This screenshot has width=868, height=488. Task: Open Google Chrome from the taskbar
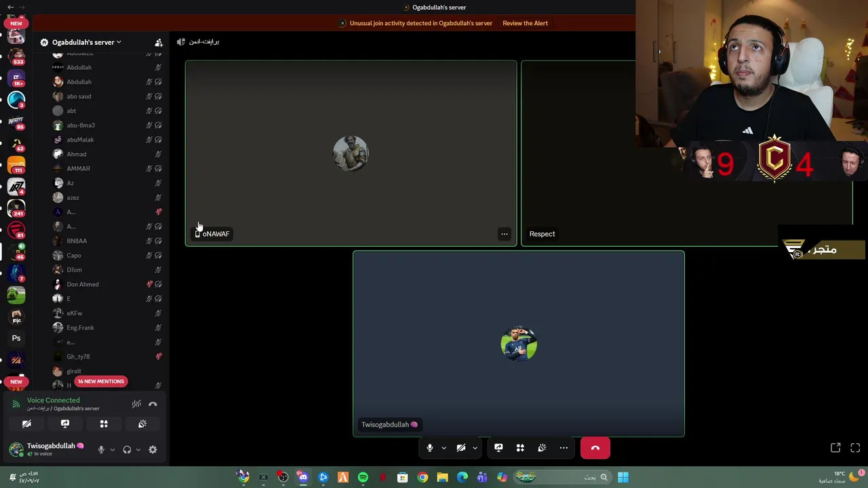coord(422,477)
